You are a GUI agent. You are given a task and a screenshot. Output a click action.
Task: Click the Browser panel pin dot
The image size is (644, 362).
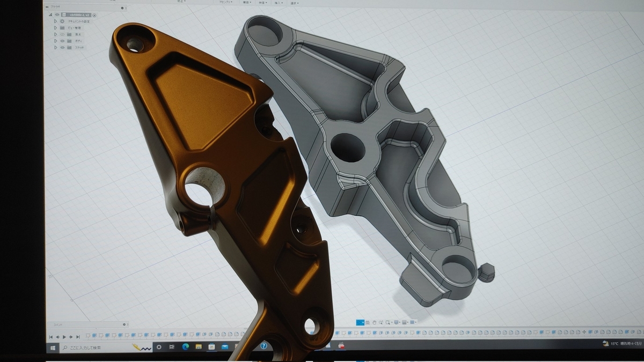[122, 8]
